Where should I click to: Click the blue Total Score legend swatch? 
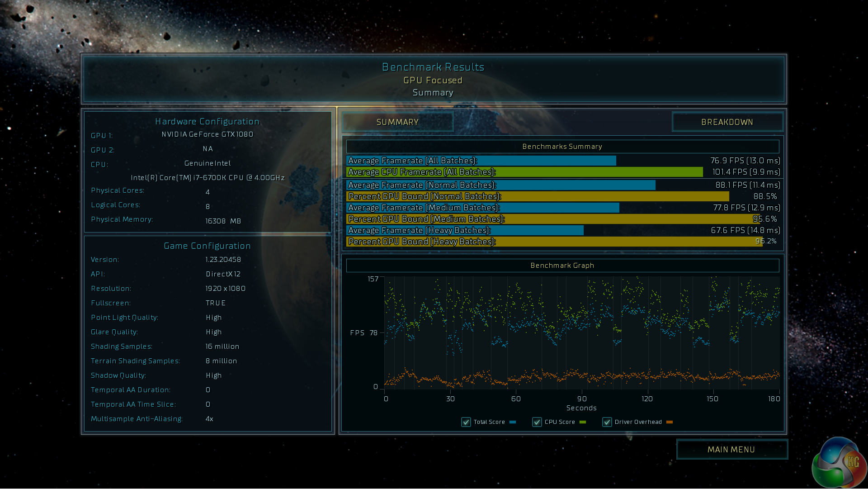pyautogui.click(x=513, y=422)
